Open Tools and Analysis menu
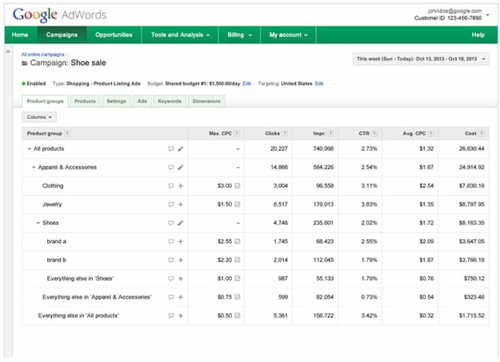The height and width of the screenshot is (362, 500). click(180, 35)
